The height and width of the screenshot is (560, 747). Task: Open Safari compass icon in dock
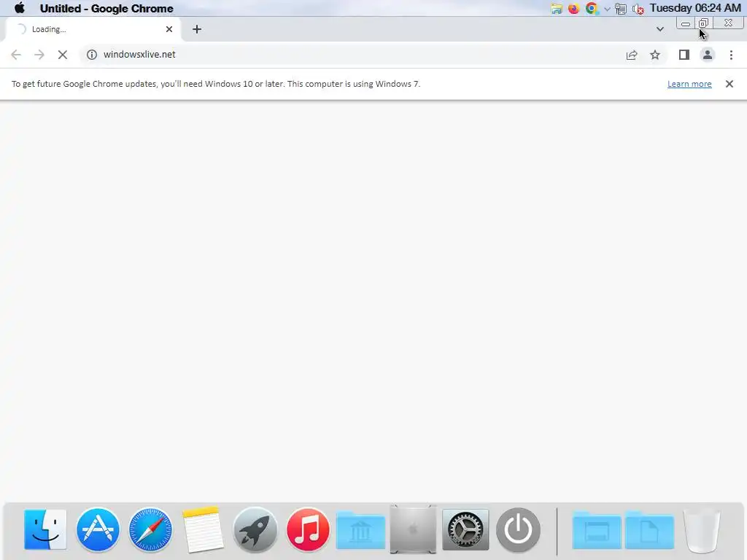tap(150, 529)
